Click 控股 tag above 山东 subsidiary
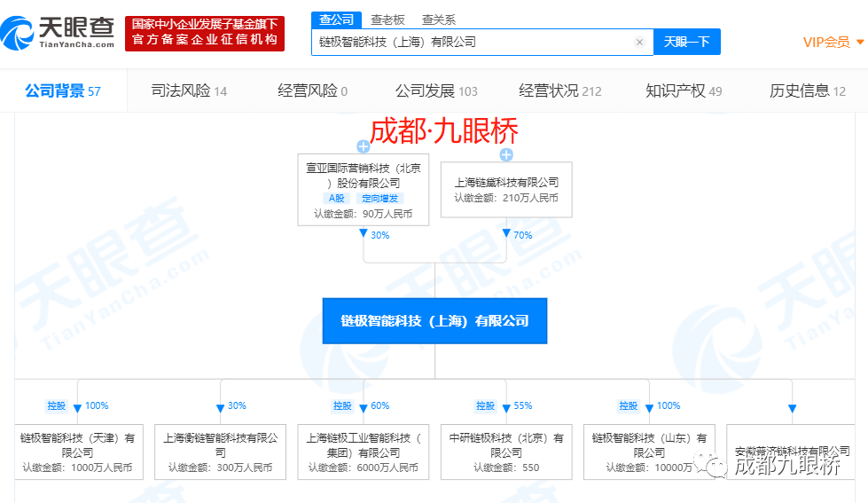 tap(628, 406)
